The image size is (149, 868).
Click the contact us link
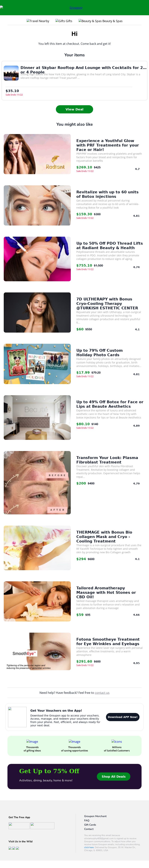[102, 693]
